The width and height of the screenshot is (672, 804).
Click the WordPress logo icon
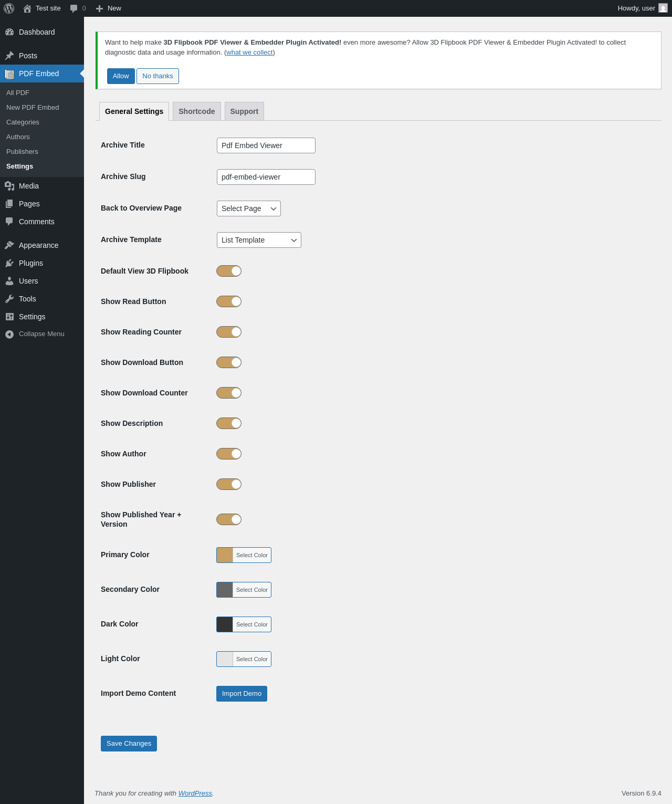(x=9, y=8)
